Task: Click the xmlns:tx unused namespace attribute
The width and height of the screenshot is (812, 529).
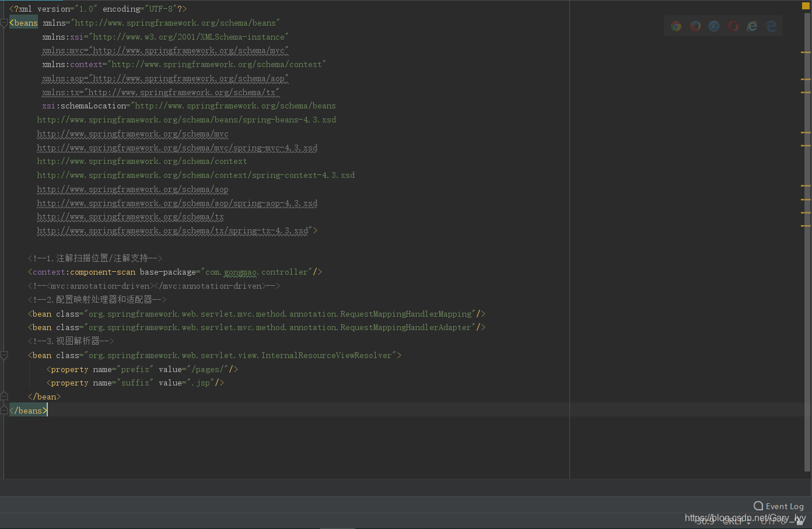Action: coord(161,92)
